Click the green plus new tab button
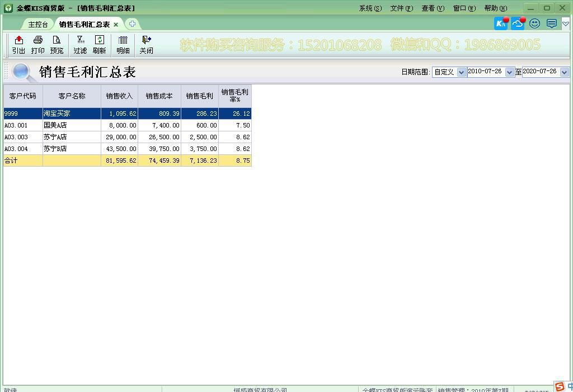The image size is (573, 392). (131, 24)
